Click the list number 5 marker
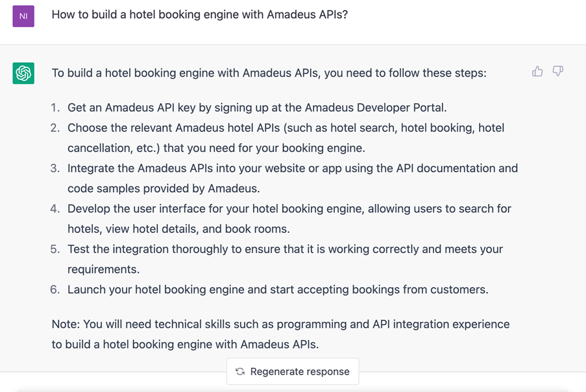Screen dimensions: 586x392 point(55,249)
